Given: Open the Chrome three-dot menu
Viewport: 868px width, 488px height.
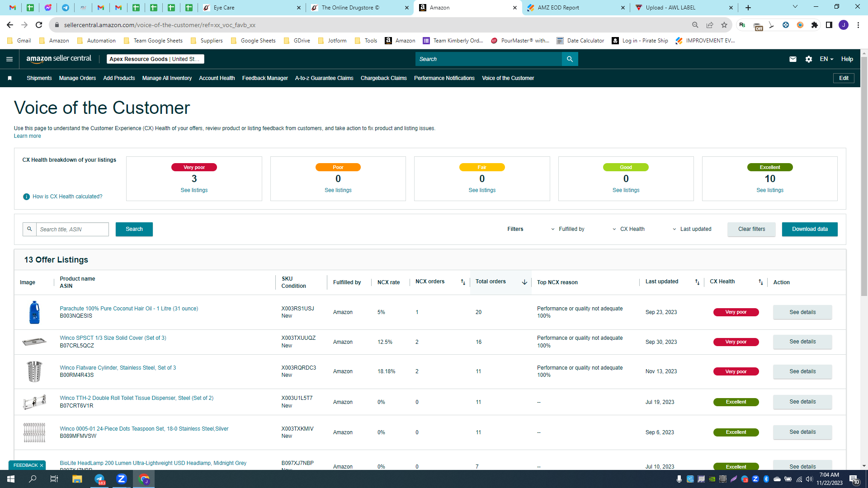Looking at the screenshot, I should click(x=858, y=25).
